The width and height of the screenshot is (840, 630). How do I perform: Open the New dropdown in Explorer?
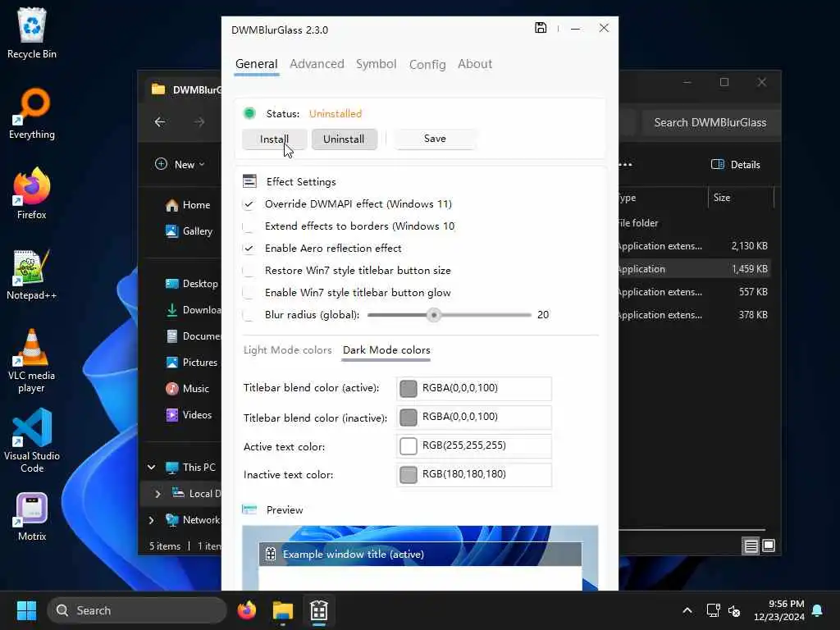tap(180, 164)
